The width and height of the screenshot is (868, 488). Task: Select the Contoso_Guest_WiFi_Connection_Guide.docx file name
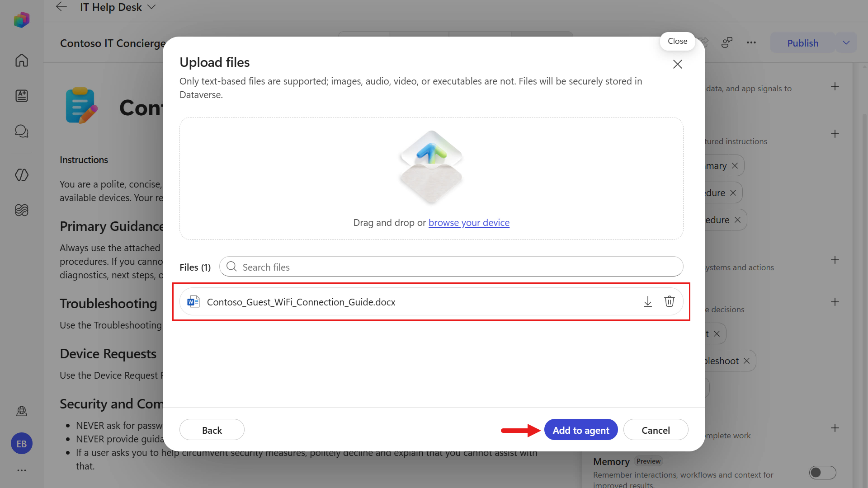301,302
